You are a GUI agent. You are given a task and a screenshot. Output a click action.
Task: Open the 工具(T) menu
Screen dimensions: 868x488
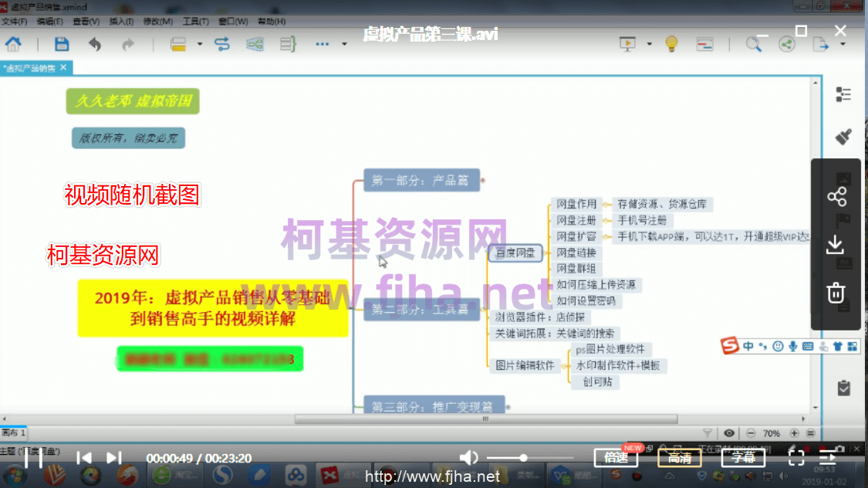(195, 21)
